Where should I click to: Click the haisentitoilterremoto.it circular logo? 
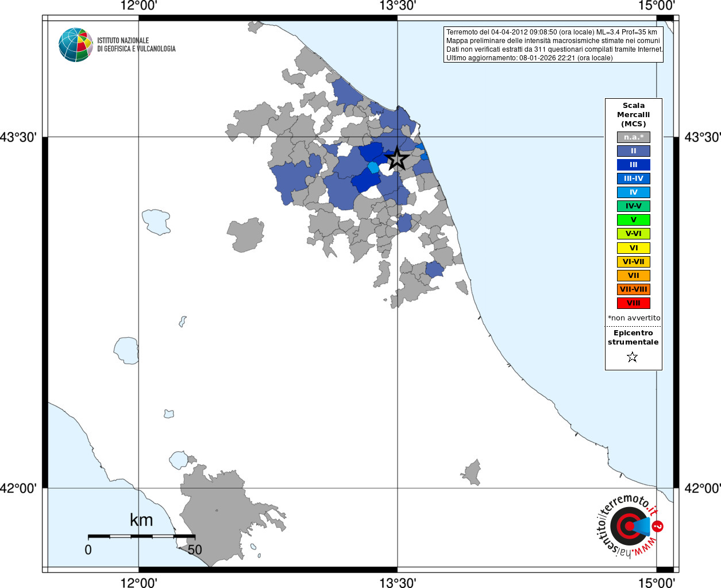630,525
